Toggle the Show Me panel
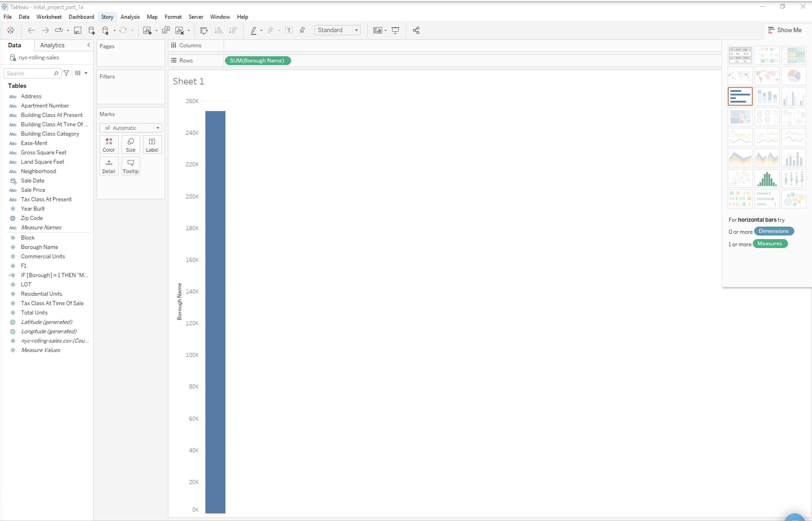Viewport: 812px width, 521px height. click(785, 30)
